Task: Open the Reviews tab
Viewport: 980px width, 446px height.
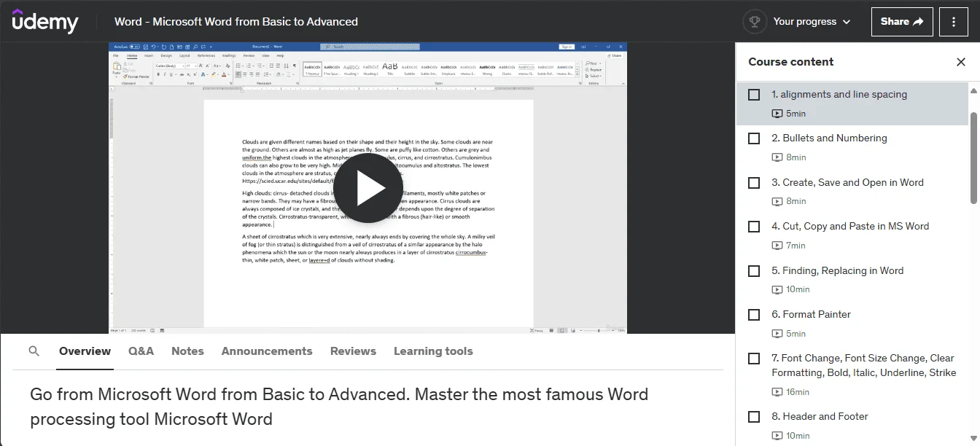Action: click(353, 351)
